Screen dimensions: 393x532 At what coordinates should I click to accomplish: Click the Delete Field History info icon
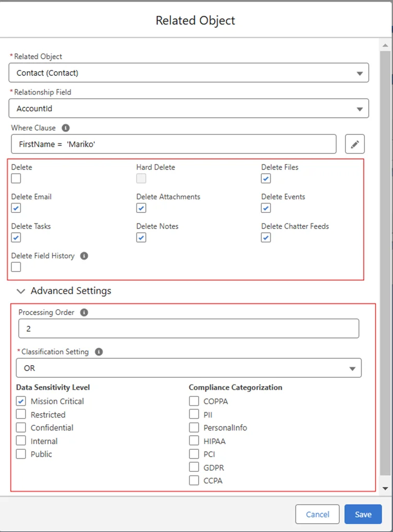pyautogui.click(x=84, y=256)
